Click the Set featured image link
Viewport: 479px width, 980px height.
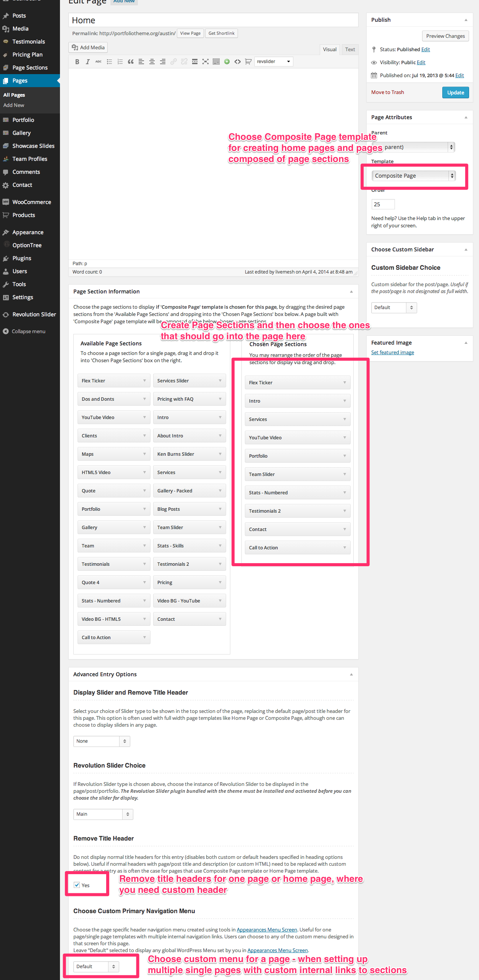click(x=392, y=353)
